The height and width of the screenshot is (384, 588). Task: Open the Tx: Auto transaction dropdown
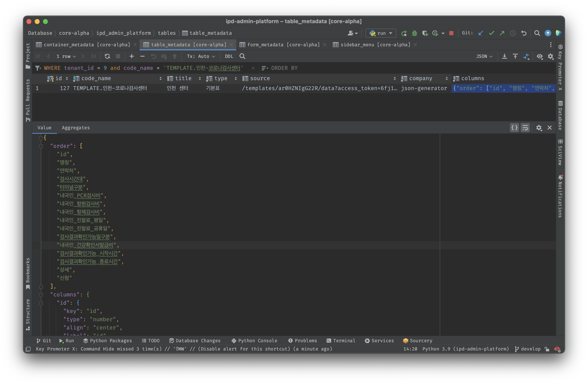click(201, 56)
